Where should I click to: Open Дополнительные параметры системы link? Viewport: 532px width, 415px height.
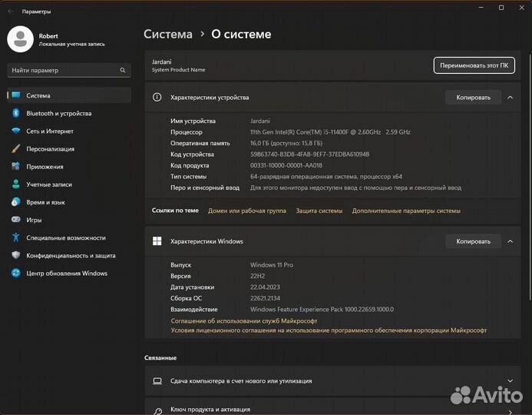tap(406, 211)
